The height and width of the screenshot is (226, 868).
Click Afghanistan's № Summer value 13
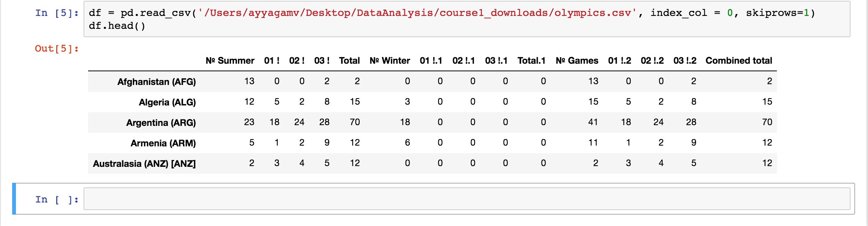(x=249, y=81)
